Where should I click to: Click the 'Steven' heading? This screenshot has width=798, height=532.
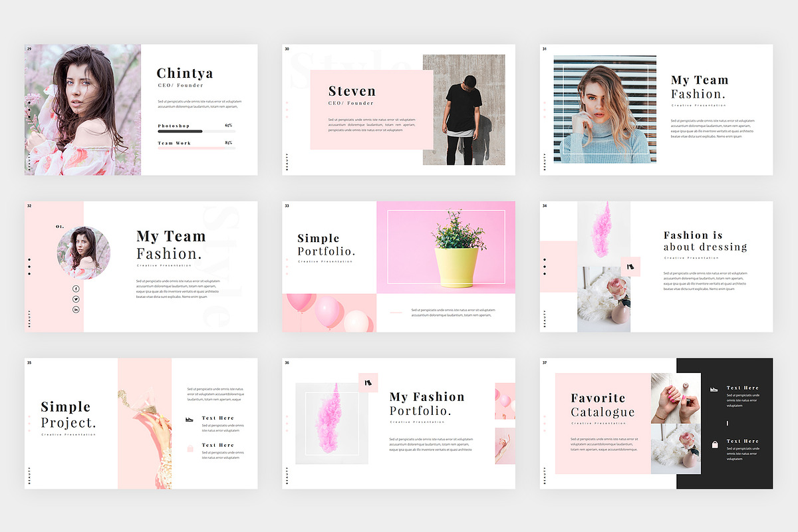(x=352, y=91)
